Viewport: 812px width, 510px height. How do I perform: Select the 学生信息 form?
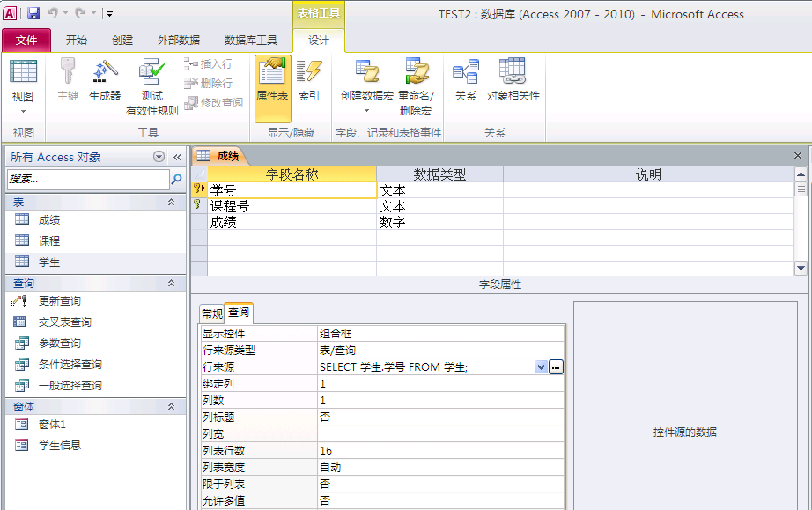[x=96, y=446]
